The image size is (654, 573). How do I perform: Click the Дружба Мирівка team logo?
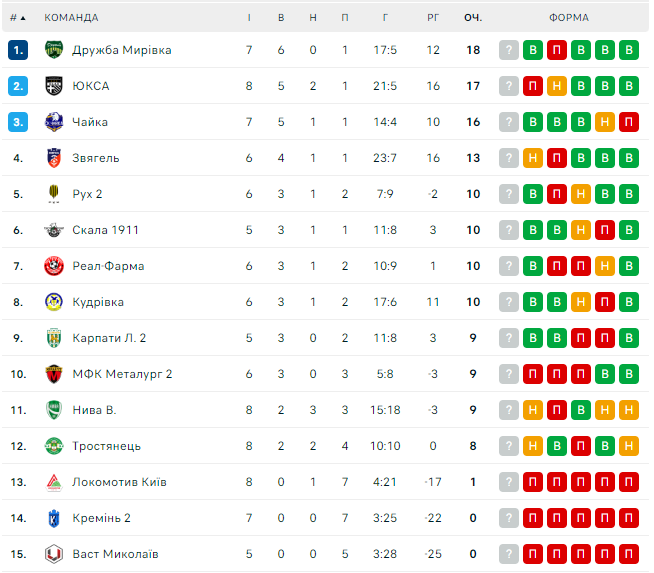pos(54,50)
